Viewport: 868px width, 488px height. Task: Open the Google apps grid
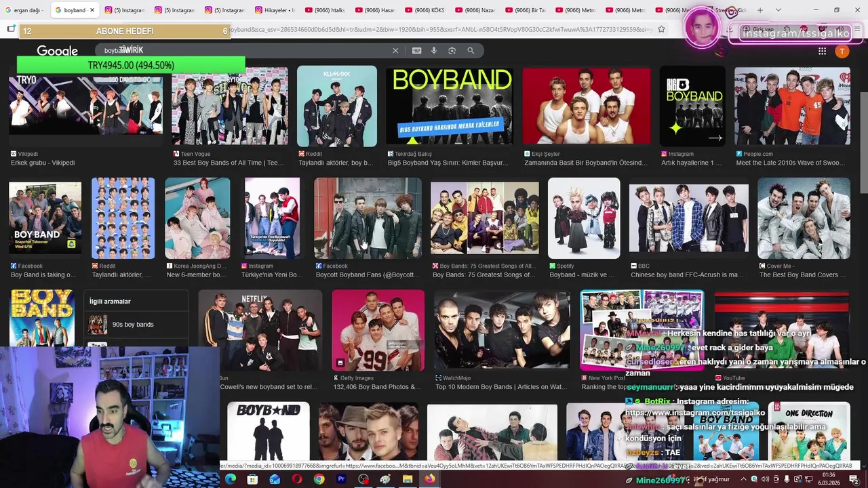click(822, 52)
